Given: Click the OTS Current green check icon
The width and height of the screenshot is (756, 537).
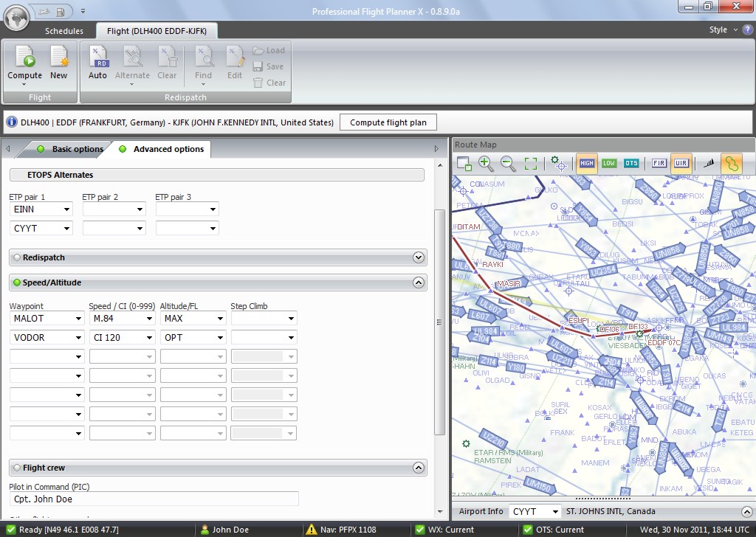Looking at the screenshot, I should (528, 530).
